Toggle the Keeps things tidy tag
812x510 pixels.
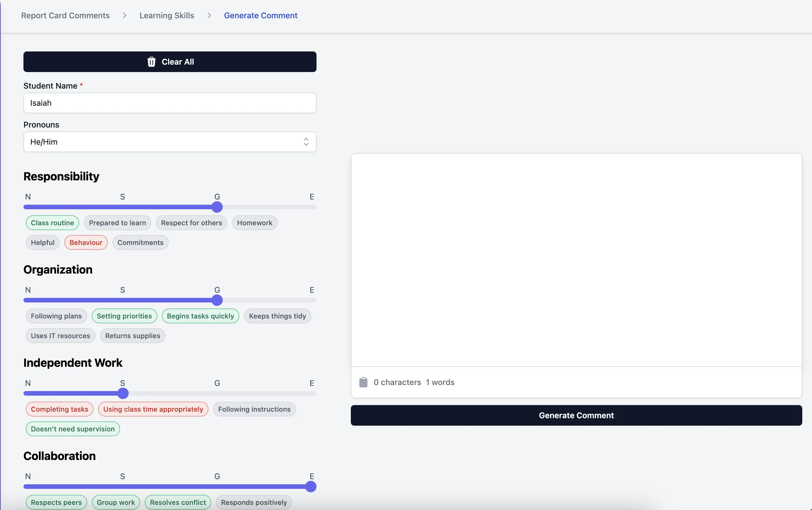[x=277, y=316]
